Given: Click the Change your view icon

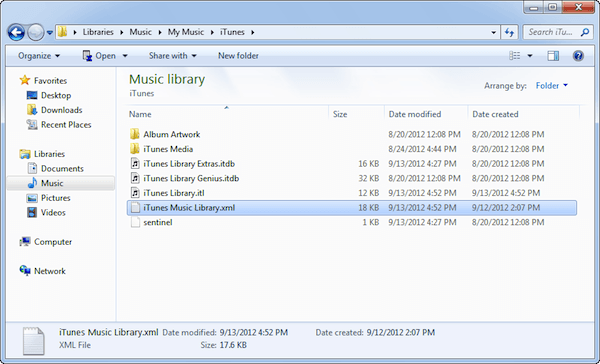Looking at the screenshot, I should point(515,56).
